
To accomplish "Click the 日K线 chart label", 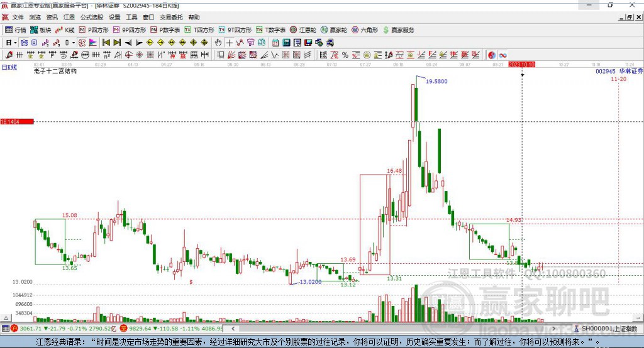I will [9, 67].
